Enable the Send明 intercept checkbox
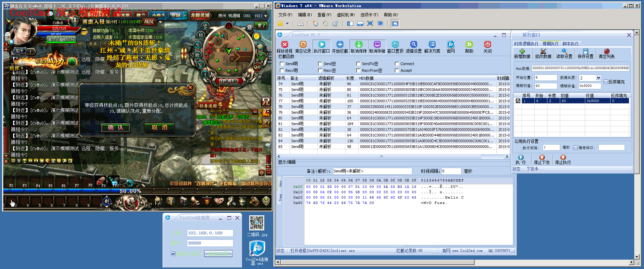 click(282, 64)
